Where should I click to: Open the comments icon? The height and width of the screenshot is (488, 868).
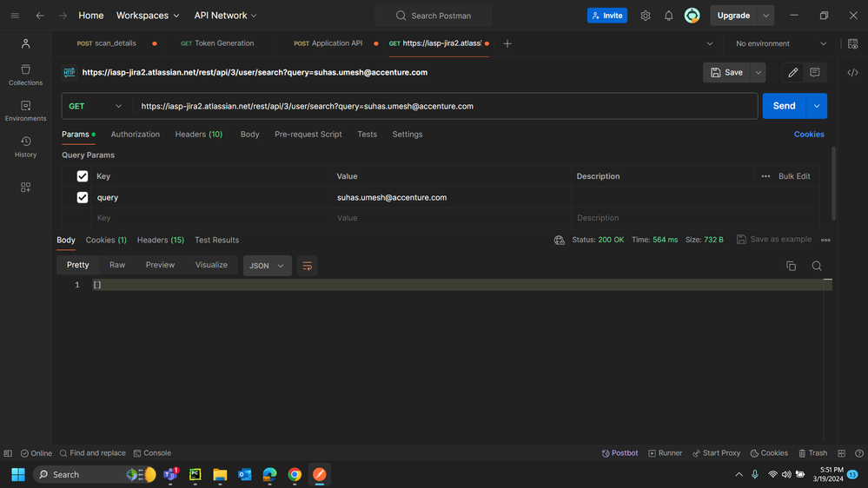[815, 72]
